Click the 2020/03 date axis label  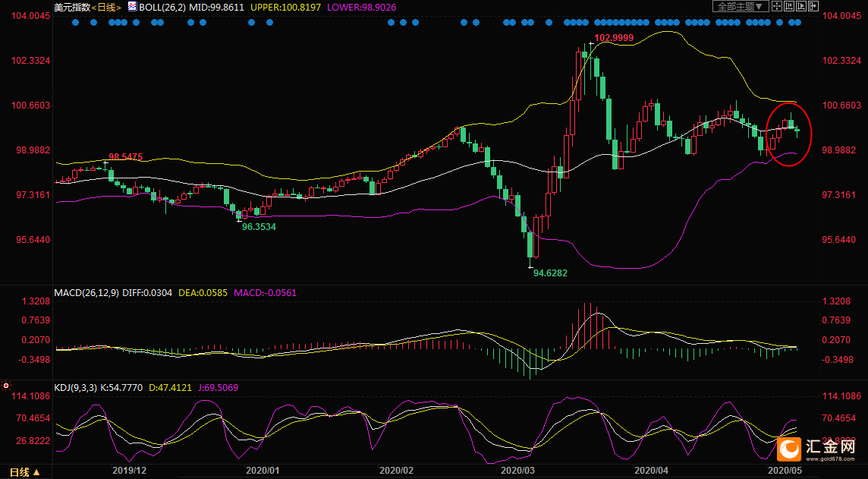[517, 470]
